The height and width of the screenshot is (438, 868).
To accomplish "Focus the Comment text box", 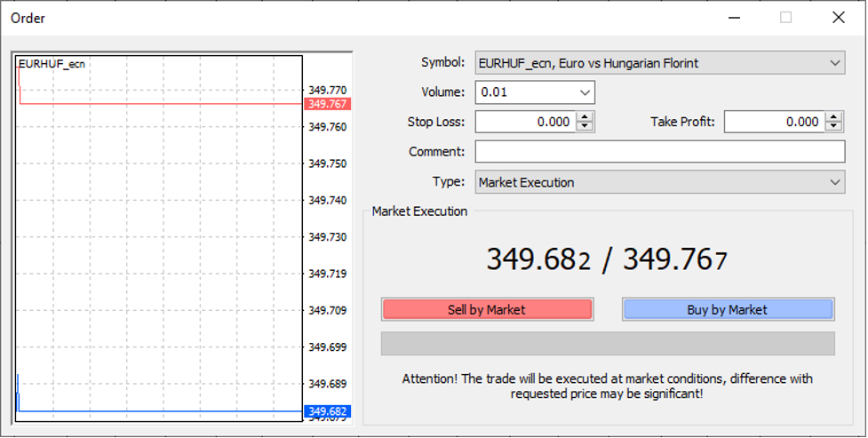I will pos(659,152).
